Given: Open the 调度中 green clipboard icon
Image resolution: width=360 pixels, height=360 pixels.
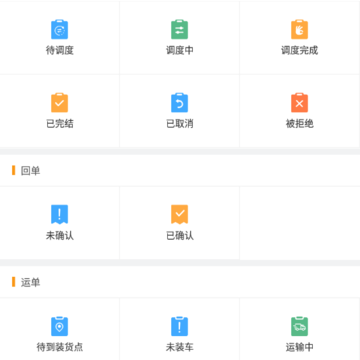Looking at the screenshot, I should (x=179, y=29).
